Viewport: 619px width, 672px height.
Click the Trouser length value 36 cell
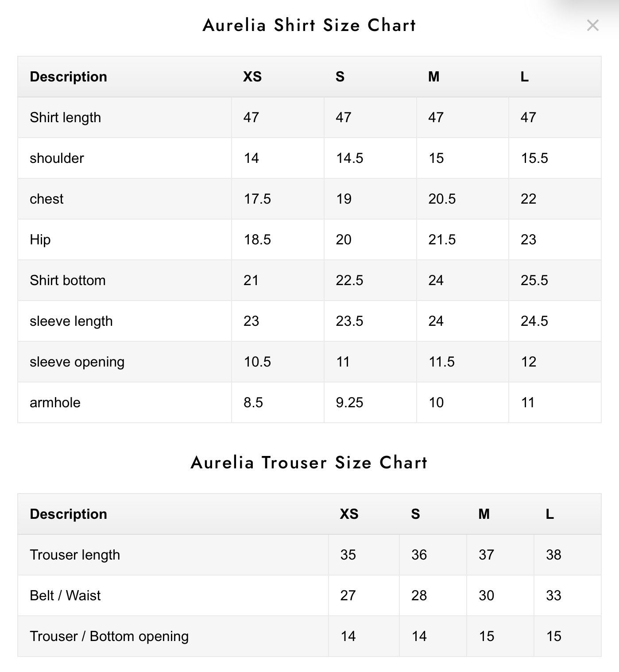coord(433,555)
